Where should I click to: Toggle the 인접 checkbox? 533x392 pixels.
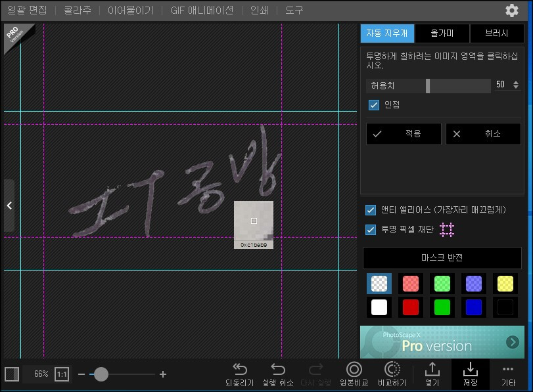[373, 105]
